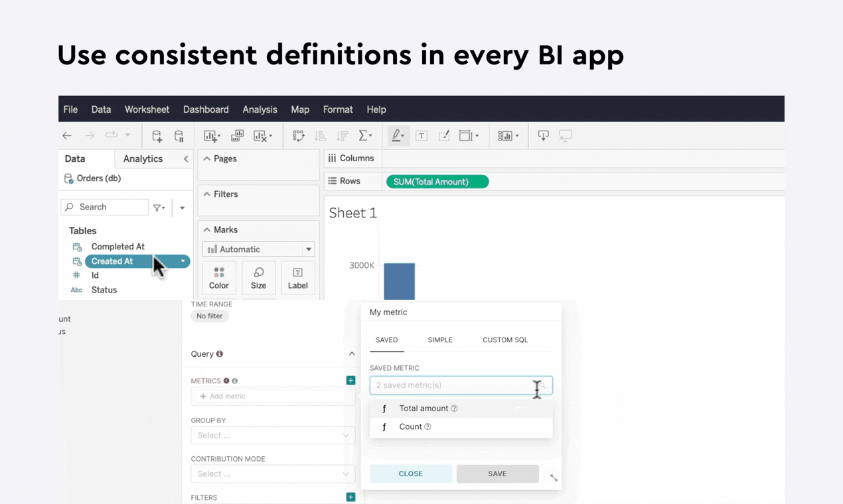
Task: Click the add new data source icon
Action: [157, 136]
